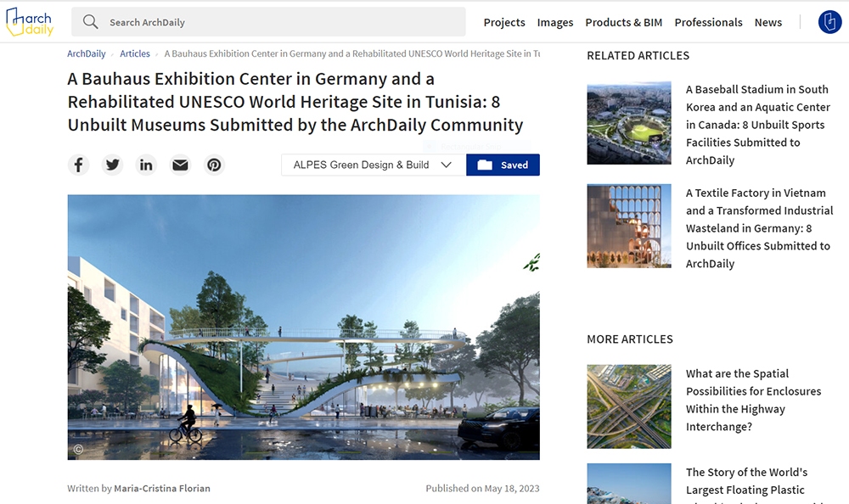
Task: Share article on Facebook
Action: click(x=78, y=165)
